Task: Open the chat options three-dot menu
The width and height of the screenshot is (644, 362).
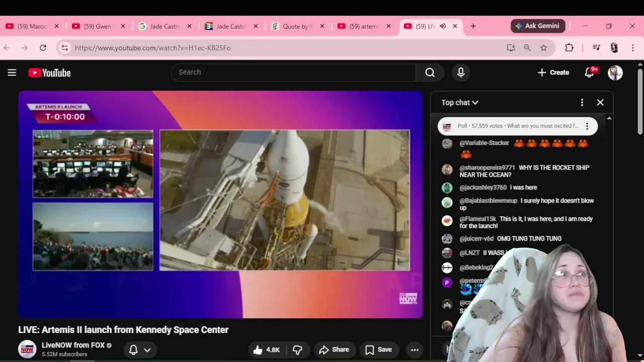Action: point(582,103)
